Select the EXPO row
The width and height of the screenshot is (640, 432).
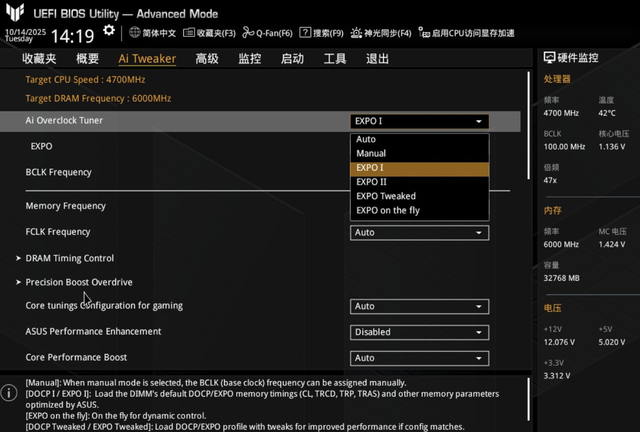pos(41,146)
